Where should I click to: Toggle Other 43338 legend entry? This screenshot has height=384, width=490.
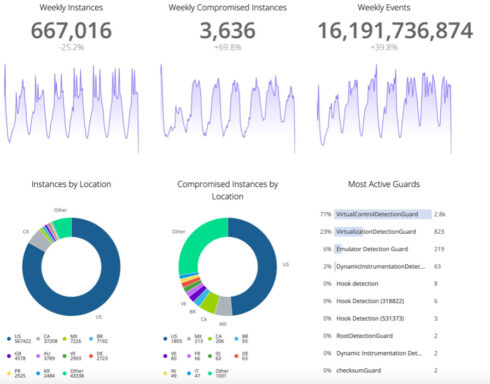[73, 373]
